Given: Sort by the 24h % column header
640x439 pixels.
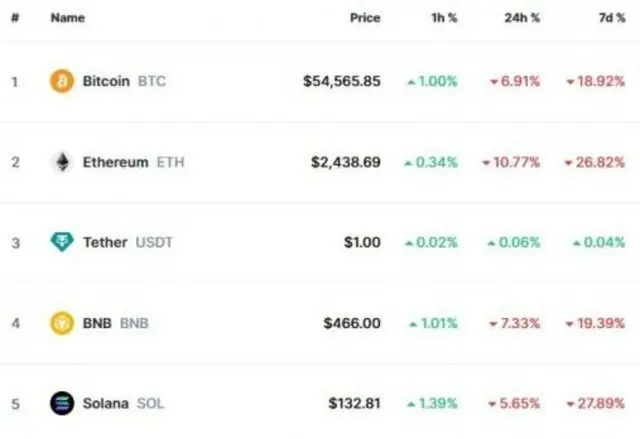Looking at the screenshot, I should (x=522, y=18).
